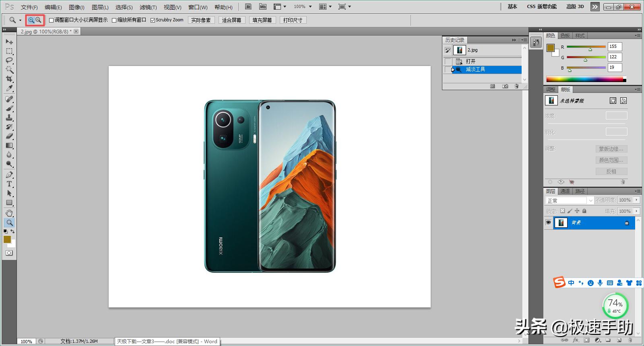
Task: Select the Lasso tool
Action: pos(9,60)
